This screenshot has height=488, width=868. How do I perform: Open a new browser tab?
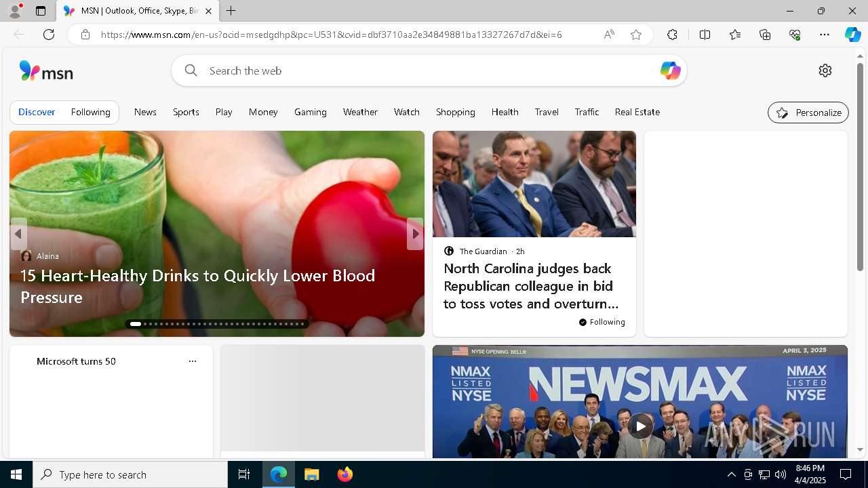[x=231, y=11]
